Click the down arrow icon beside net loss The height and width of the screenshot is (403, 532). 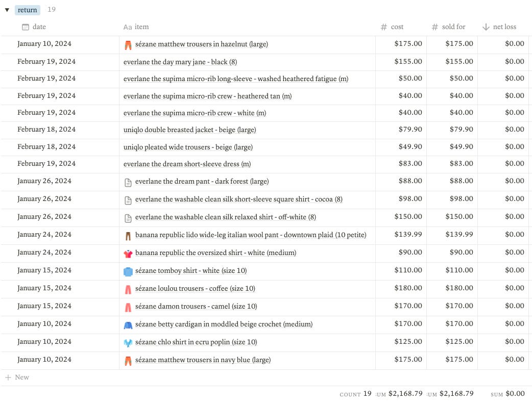(486, 27)
